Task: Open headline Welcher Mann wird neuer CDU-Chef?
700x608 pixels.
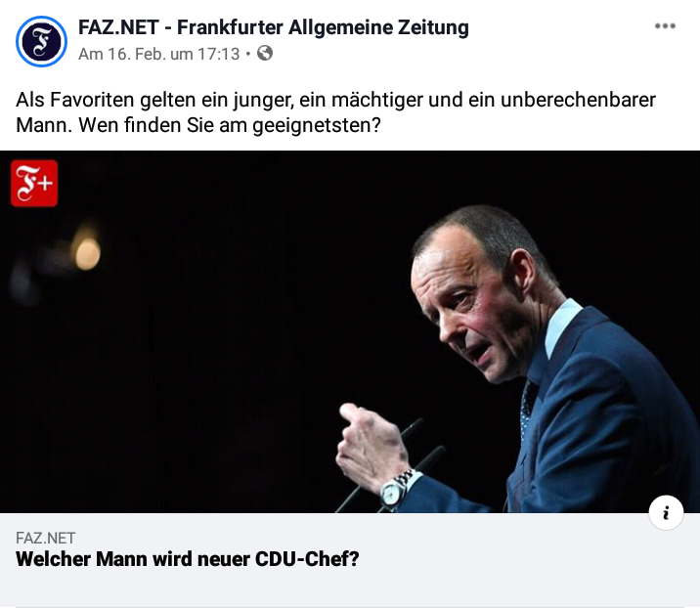Action: [x=188, y=559]
